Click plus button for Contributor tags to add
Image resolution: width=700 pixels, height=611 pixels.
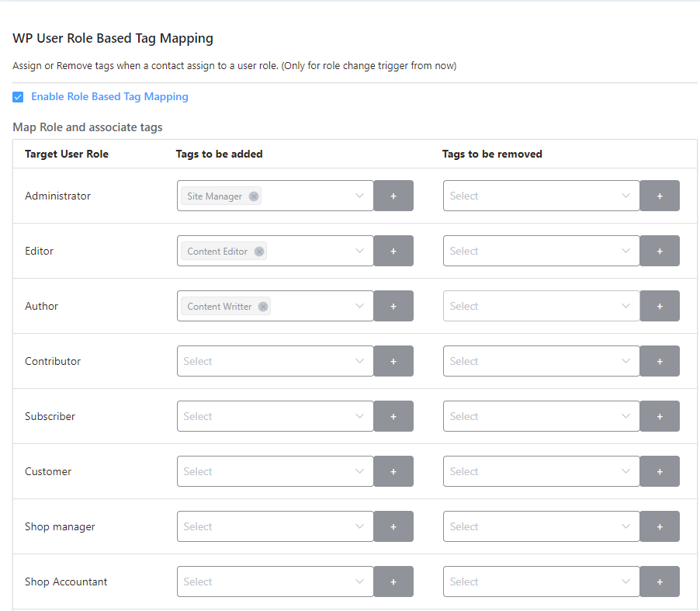[393, 362]
